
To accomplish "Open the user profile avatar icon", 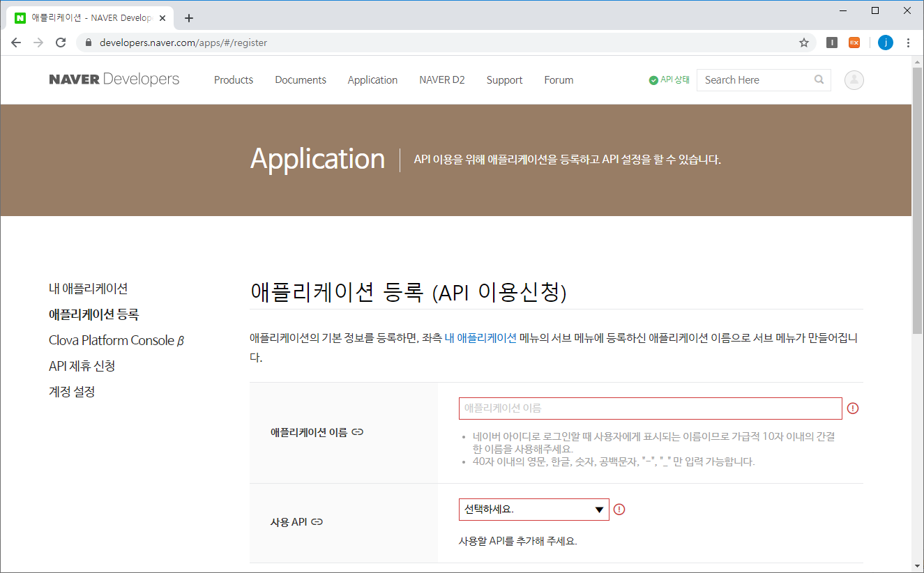I will click(x=854, y=80).
